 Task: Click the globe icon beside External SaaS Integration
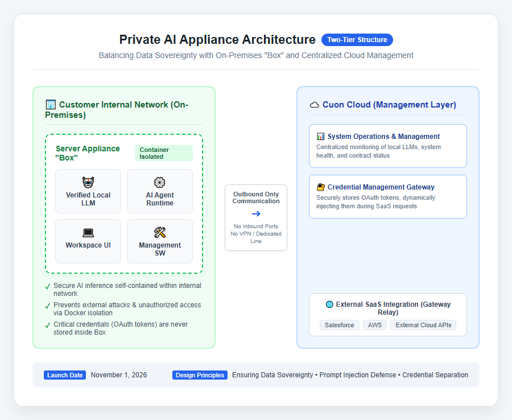(329, 304)
